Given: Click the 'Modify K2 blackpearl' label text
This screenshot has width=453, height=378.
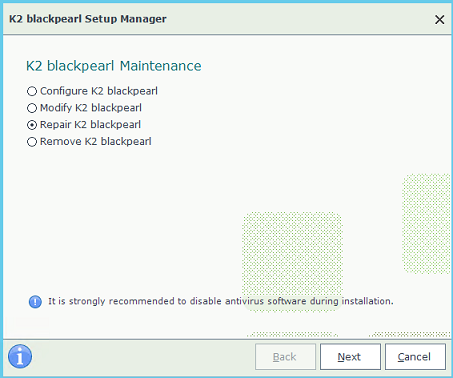Looking at the screenshot, I should click(x=91, y=108).
